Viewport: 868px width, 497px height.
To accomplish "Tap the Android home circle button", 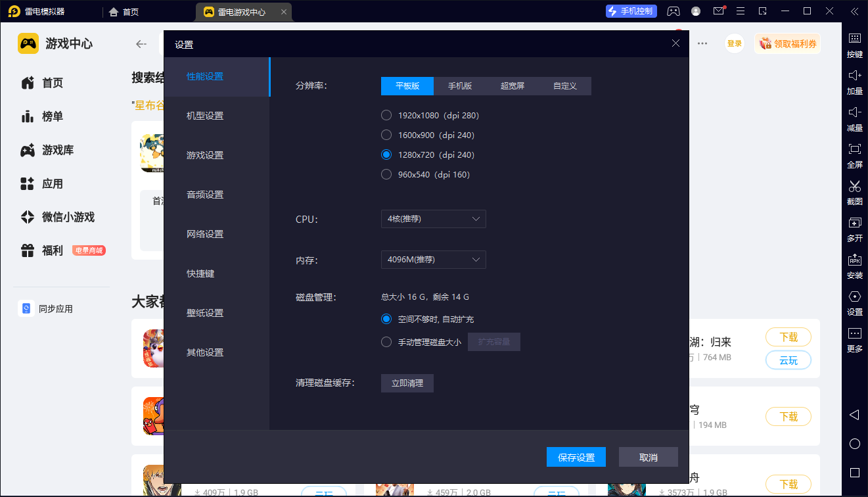I will click(x=854, y=444).
